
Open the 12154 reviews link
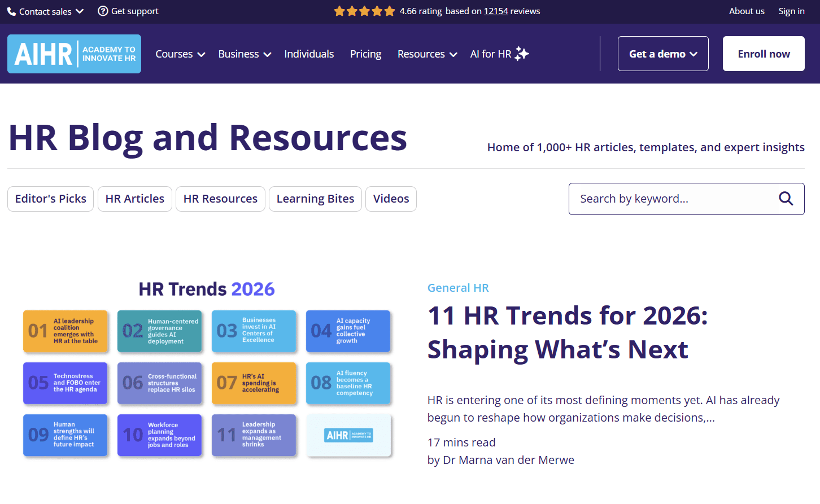pos(496,11)
